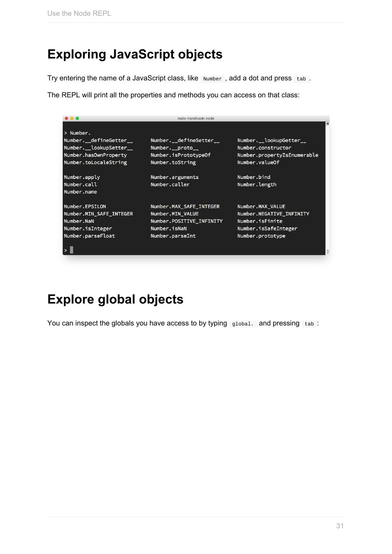This screenshot has height=554, width=392.
Task: Click Number.__defineGetter__ in terminal
Action: pos(98,140)
